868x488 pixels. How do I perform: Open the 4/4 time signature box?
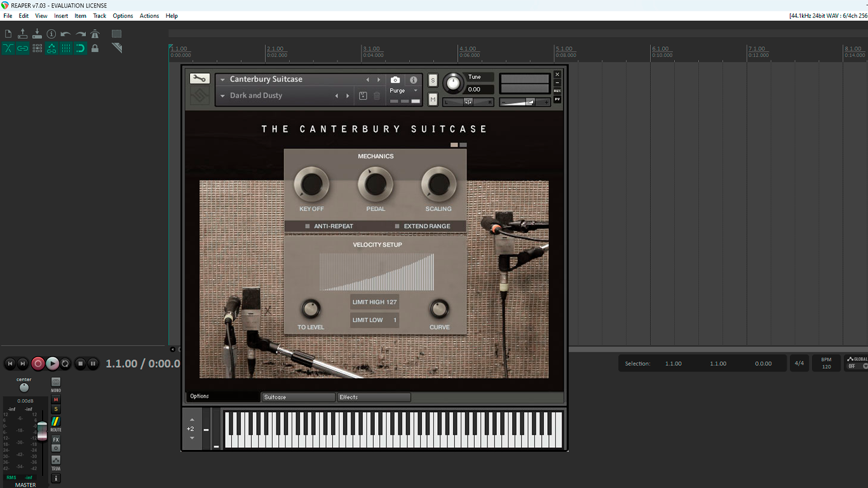tap(799, 363)
